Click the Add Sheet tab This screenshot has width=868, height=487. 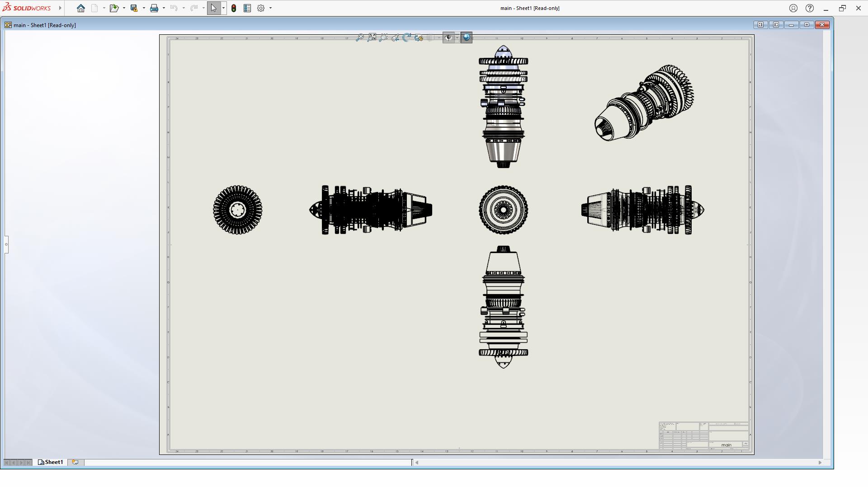75,462
